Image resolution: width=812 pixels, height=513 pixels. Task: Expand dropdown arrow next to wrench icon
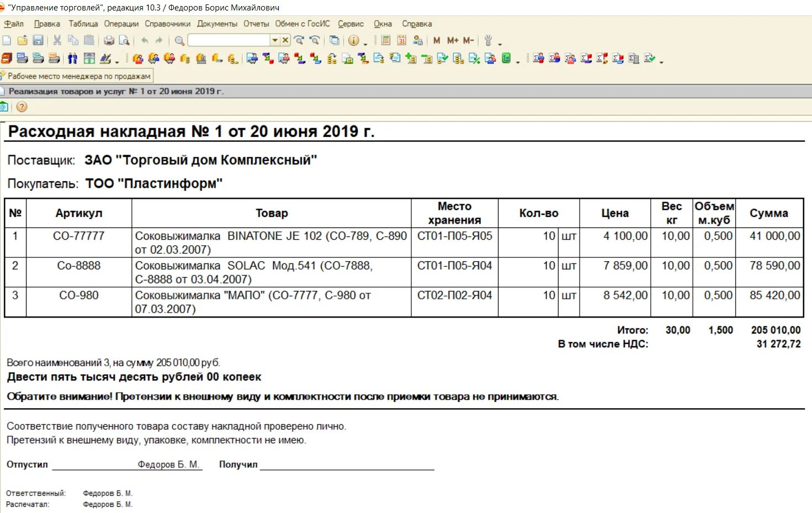(x=500, y=44)
